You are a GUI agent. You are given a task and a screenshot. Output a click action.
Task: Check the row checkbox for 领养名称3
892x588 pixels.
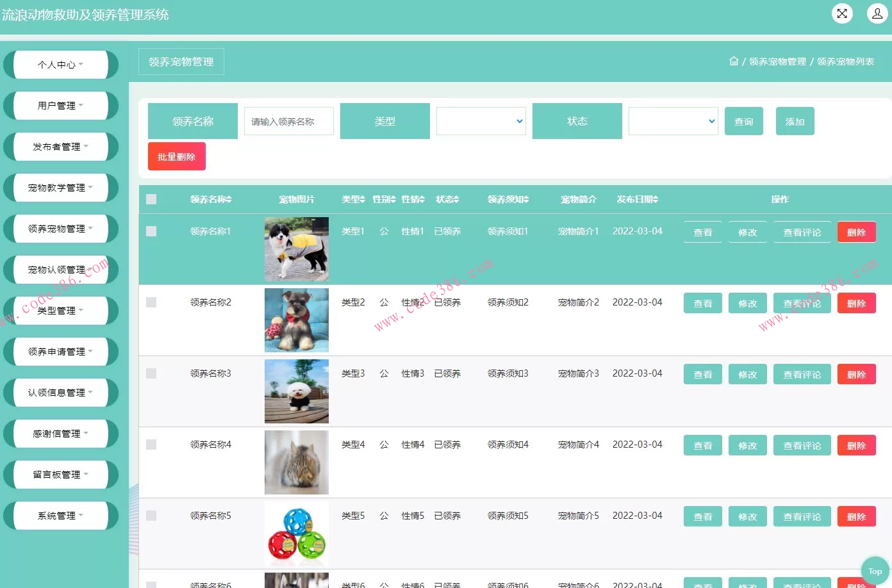[x=151, y=373]
